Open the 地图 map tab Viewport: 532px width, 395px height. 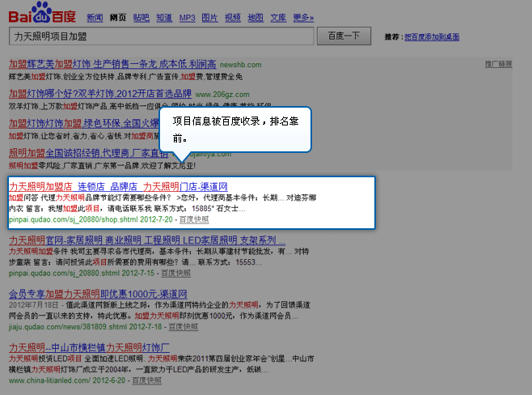pyautogui.click(x=255, y=18)
